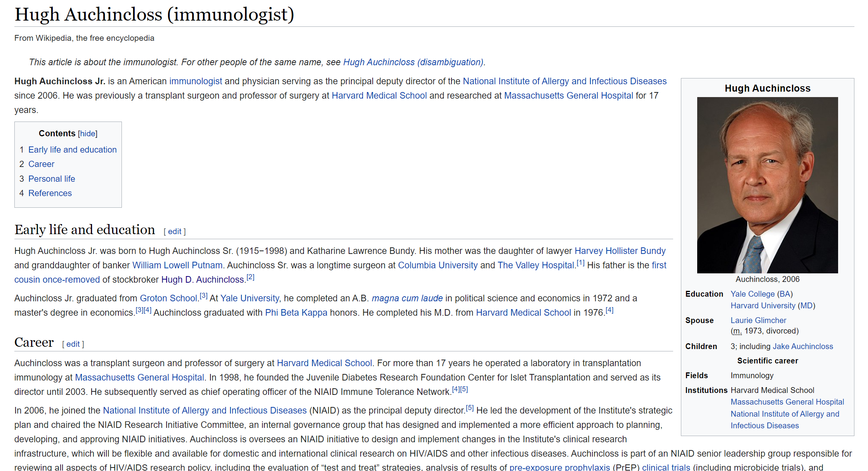
Task: Open Yale College link in the infobox
Action: pyautogui.click(x=752, y=294)
